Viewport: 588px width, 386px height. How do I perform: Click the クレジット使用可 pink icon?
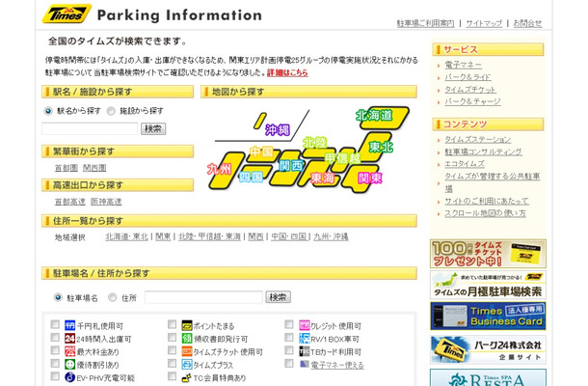(x=305, y=325)
